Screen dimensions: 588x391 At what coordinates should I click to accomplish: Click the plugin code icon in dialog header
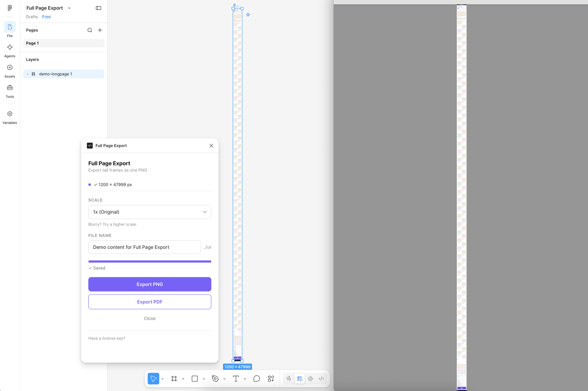click(x=90, y=145)
